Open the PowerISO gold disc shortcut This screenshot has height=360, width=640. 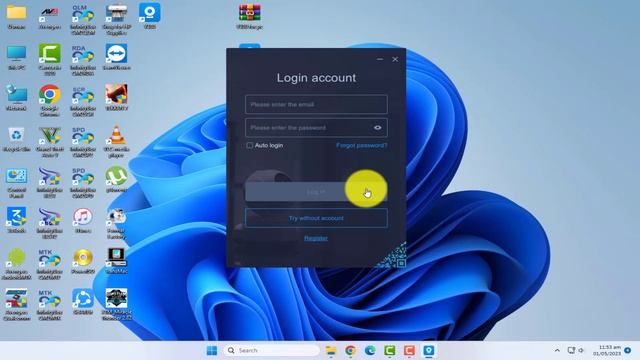click(x=83, y=262)
